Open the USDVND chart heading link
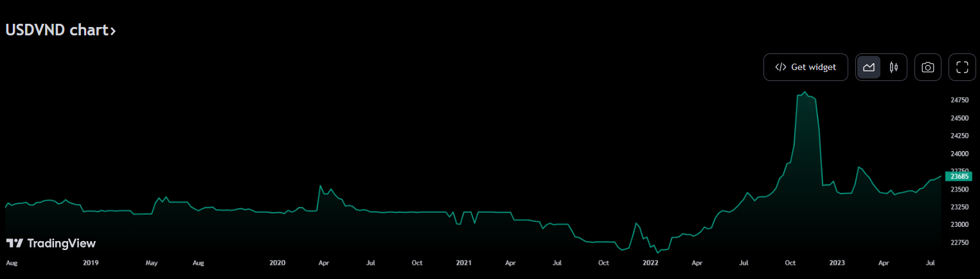 tap(56, 30)
